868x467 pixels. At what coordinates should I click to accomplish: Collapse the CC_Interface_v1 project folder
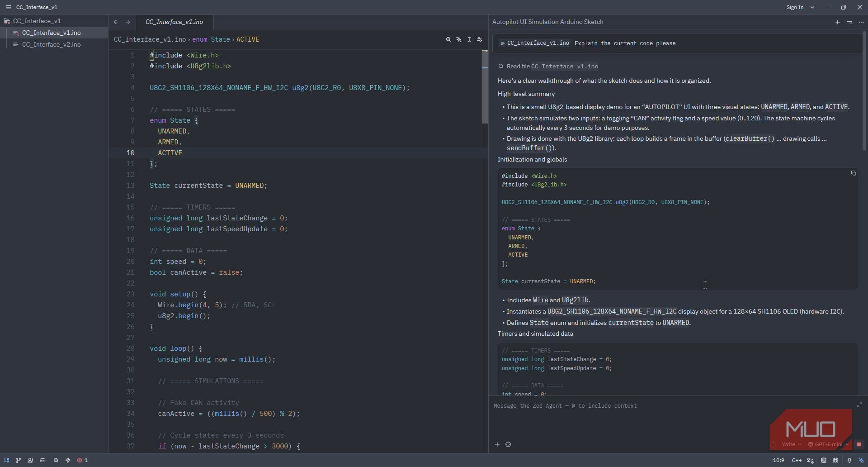(x=37, y=21)
